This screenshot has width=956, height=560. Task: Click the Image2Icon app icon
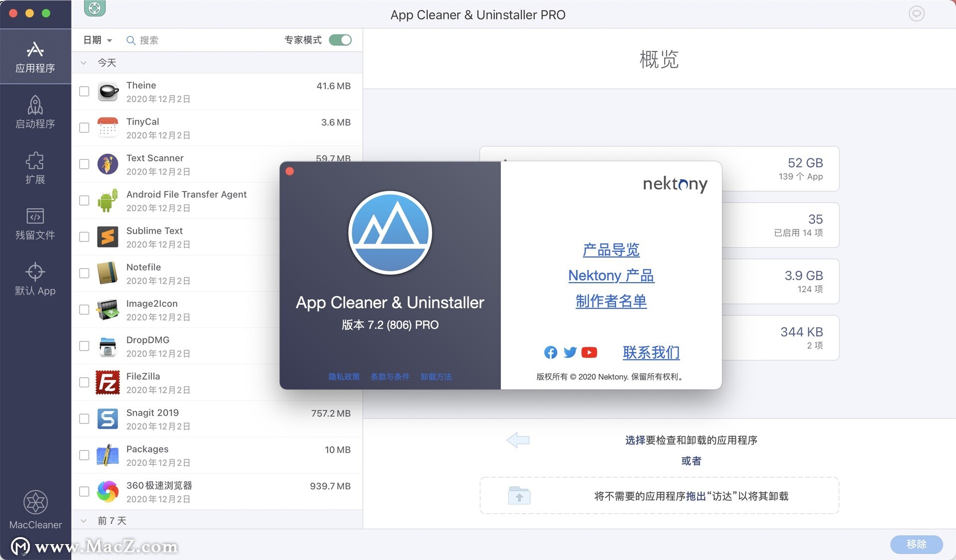coord(108,310)
